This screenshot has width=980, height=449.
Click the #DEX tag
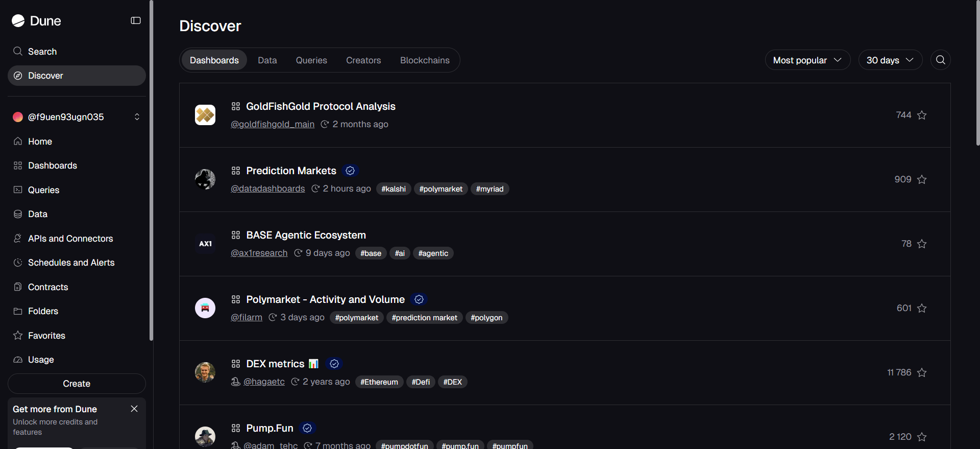point(452,382)
